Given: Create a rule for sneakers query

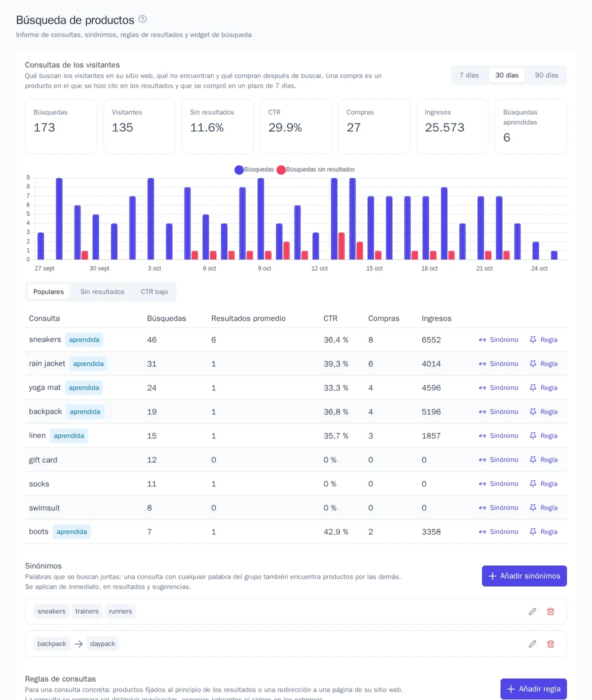Looking at the screenshot, I should (543, 340).
